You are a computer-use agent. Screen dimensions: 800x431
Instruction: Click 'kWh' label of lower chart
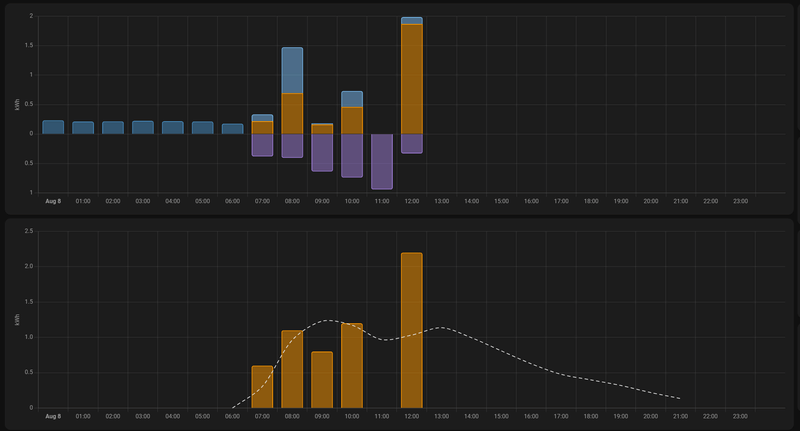click(x=17, y=320)
